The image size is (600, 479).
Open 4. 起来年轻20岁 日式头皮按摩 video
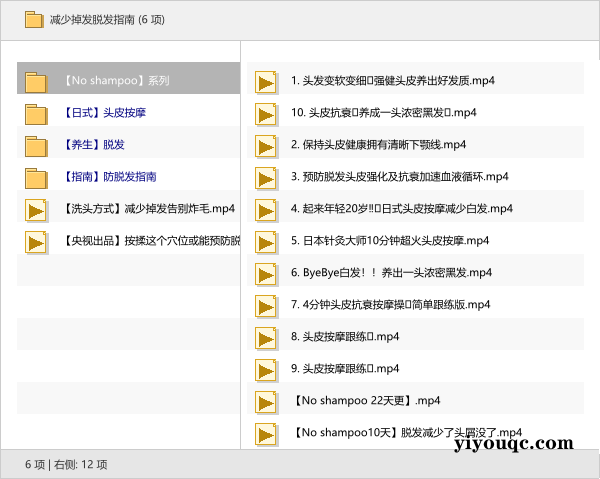click(401, 209)
